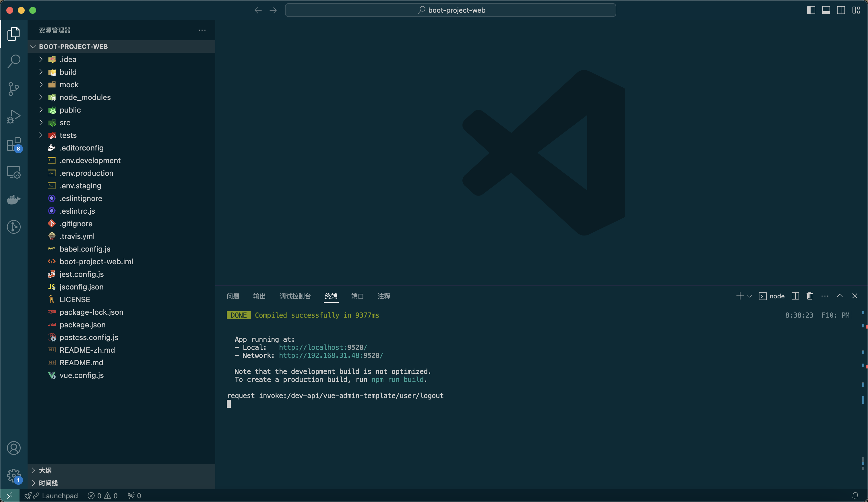Open the vue.config.js file
Viewport: 868px width, 502px height.
point(121,375)
